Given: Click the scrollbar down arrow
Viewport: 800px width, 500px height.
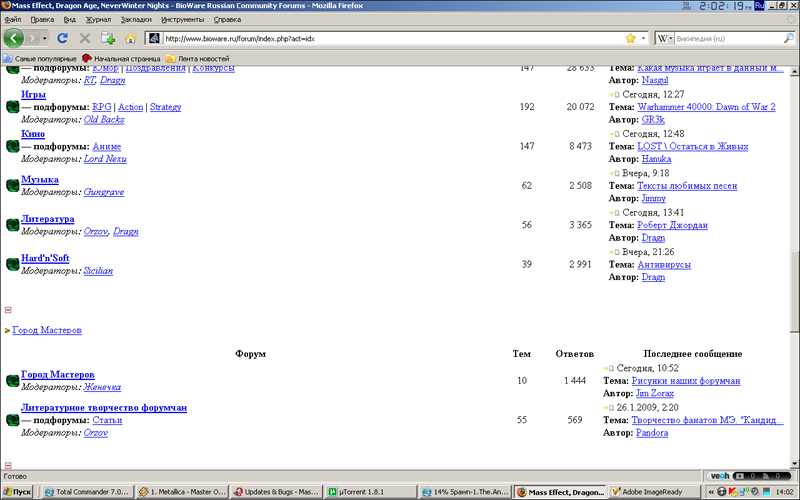Looking at the screenshot, I should pos(794,464).
